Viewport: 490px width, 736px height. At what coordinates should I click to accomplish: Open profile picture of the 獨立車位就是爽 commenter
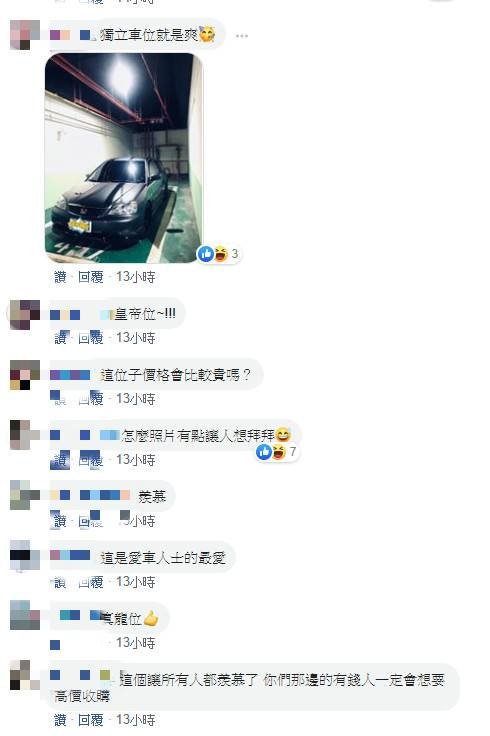pos(25,35)
